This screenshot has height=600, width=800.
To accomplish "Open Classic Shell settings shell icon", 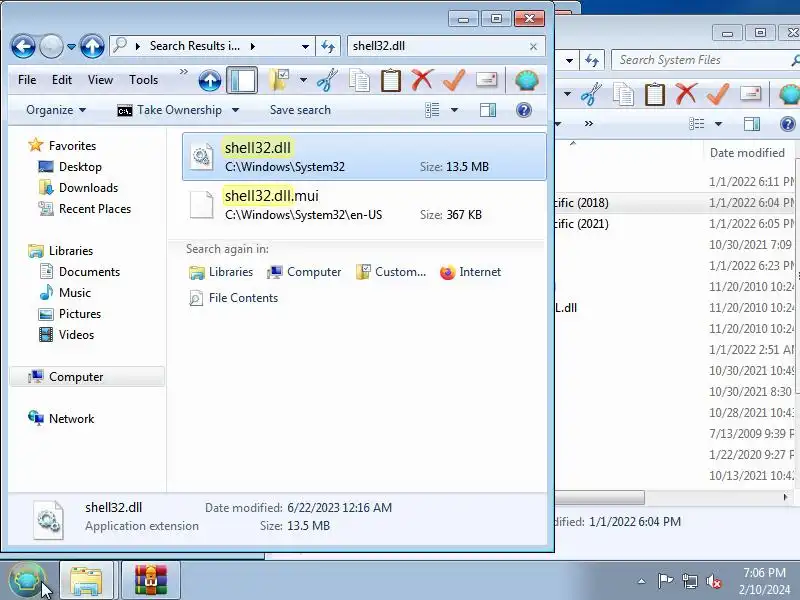I will (x=526, y=81).
